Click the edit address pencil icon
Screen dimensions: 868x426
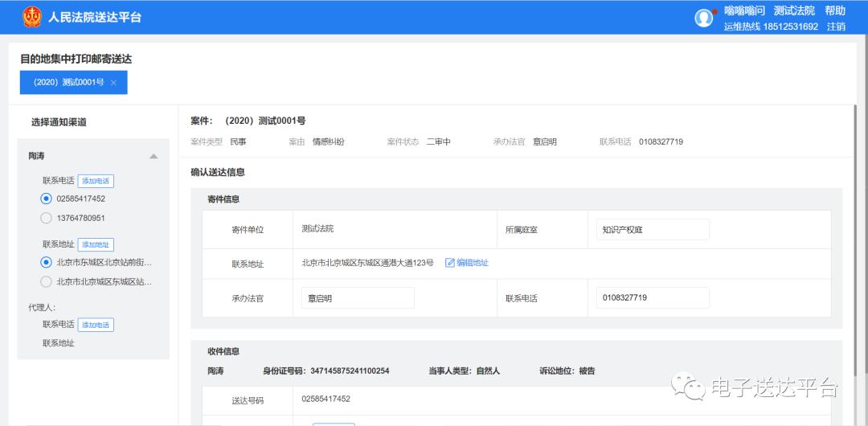click(449, 263)
